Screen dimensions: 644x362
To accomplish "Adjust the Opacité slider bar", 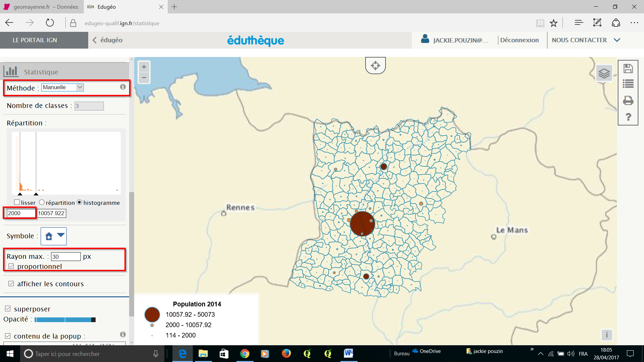I will [x=65, y=320].
